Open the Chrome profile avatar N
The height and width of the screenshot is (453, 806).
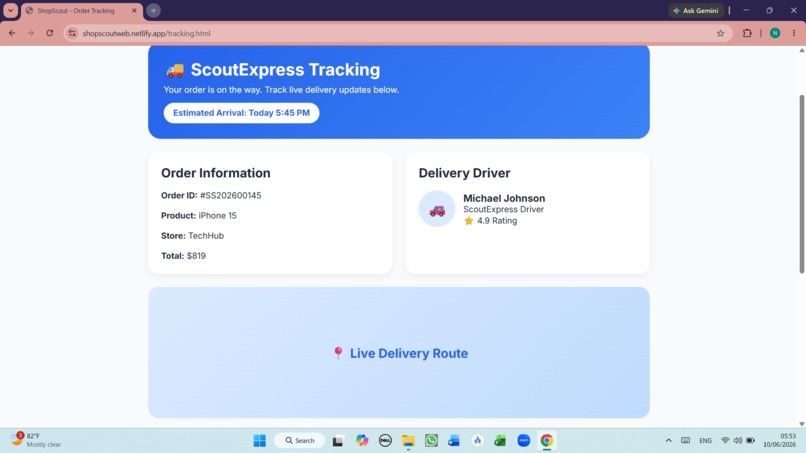click(775, 33)
